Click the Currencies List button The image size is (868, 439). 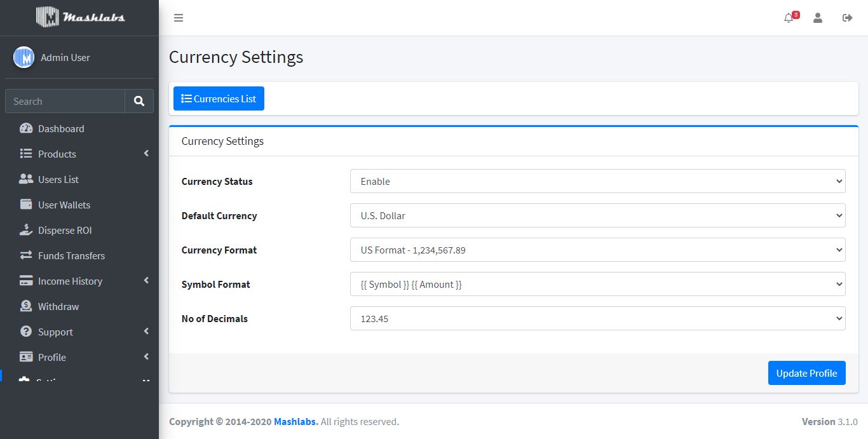219,98
